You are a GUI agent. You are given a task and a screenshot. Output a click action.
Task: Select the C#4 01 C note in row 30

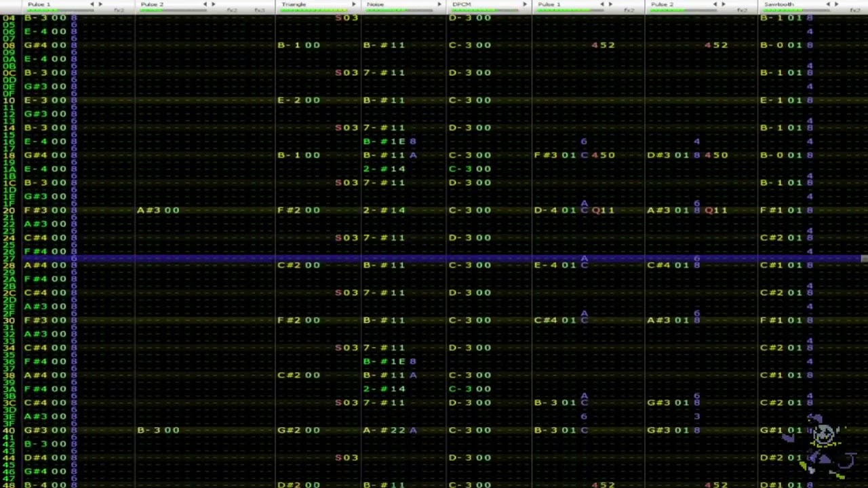561,320
